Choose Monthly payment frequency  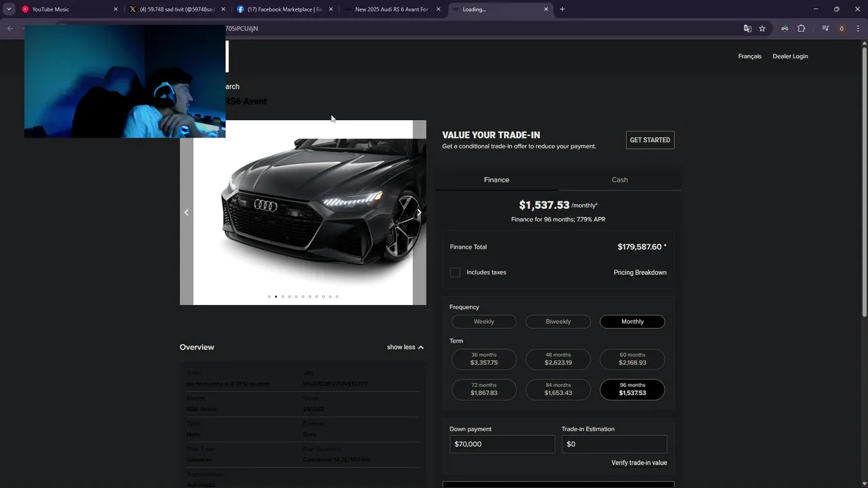click(633, 321)
